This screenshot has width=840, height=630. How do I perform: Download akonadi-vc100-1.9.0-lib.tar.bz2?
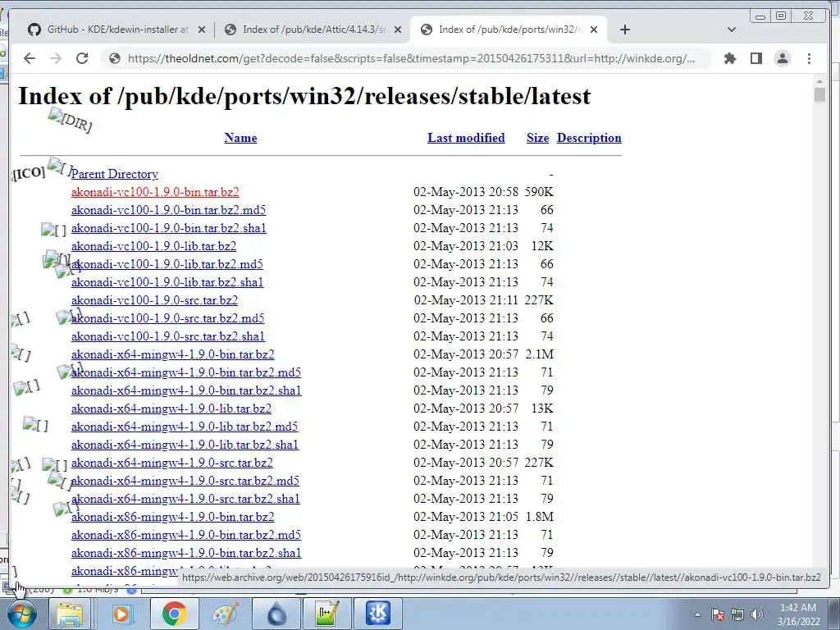[x=153, y=246]
